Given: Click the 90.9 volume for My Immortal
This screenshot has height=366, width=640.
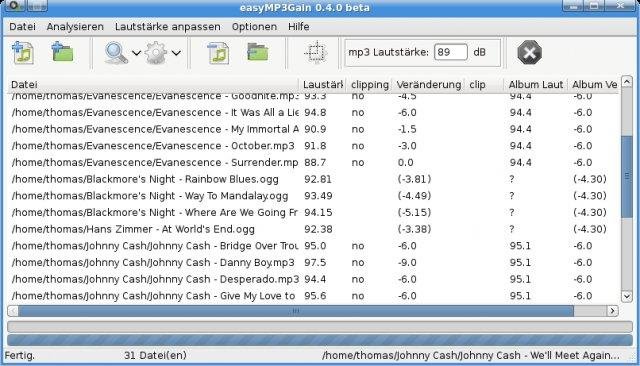Looking at the screenshot, I should point(315,129).
